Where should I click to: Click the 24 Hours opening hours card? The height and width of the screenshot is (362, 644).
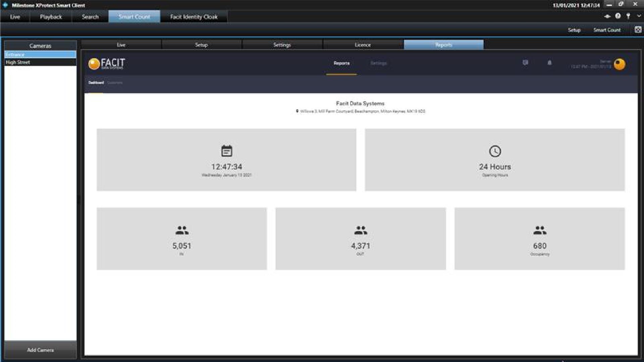[495, 160]
